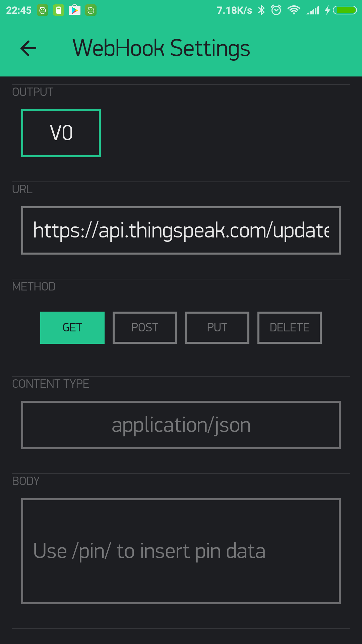This screenshot has height=644, width=362.
Task: Tap the WebHook Settings title
Action: pos(161,48)
